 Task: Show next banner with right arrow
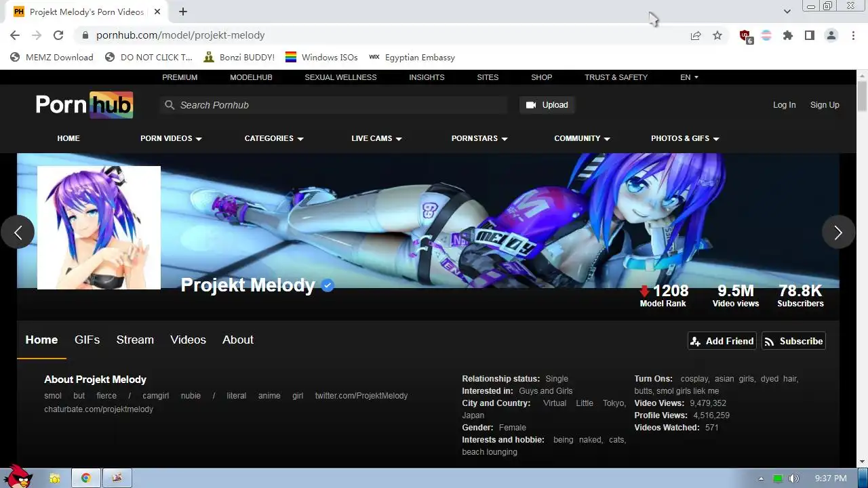click(838, 232)
